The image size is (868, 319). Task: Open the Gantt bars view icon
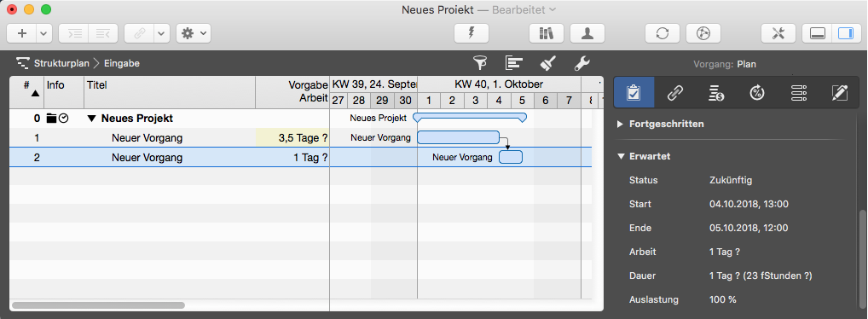513,63
